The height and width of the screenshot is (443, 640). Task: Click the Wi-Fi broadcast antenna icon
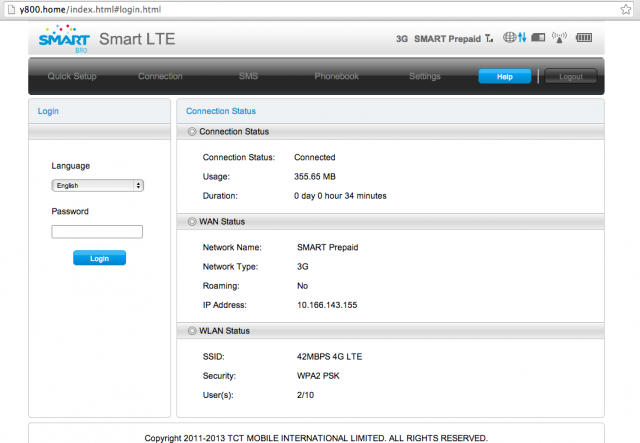pyautogui.click(x=559, y=38)
